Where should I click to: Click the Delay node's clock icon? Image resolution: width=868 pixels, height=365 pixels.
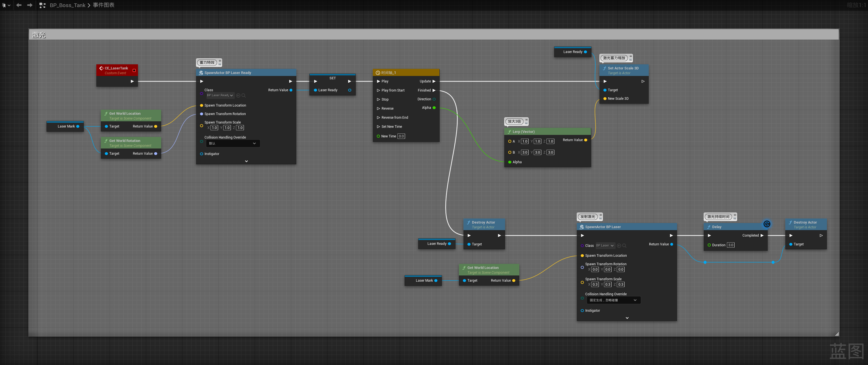point(767,224)
